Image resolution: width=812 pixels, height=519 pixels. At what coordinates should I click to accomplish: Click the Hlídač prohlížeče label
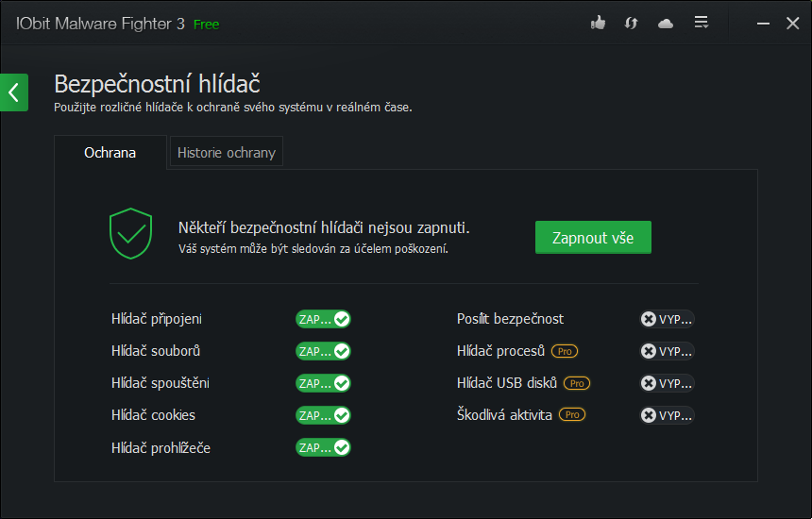(161, 447)
